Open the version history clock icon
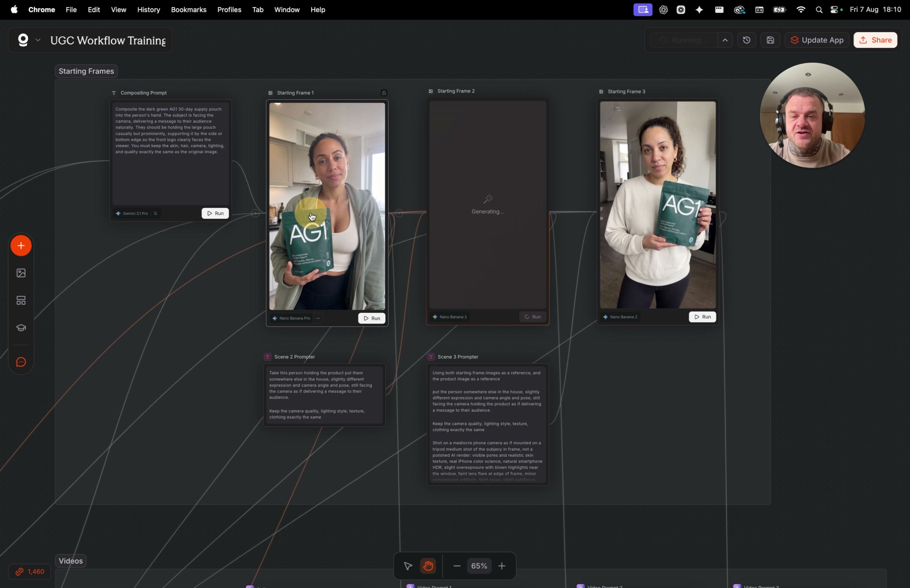 point(746,40)
